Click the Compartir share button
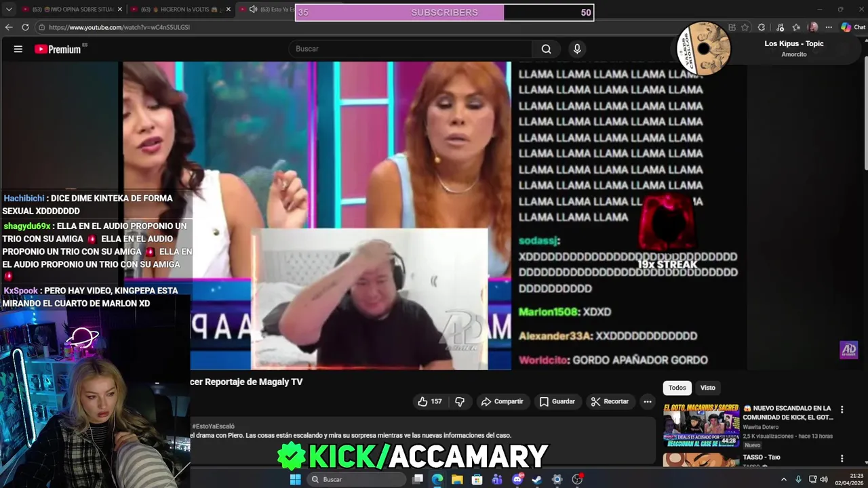Screen dimensions: 868x488 (502, 401)
